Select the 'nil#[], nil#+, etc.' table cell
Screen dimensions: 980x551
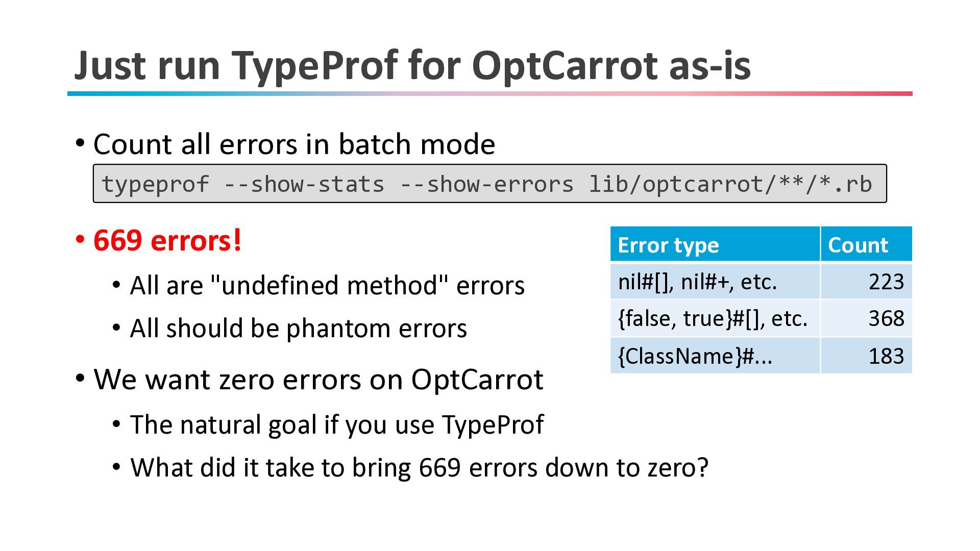tap(715, 281)
